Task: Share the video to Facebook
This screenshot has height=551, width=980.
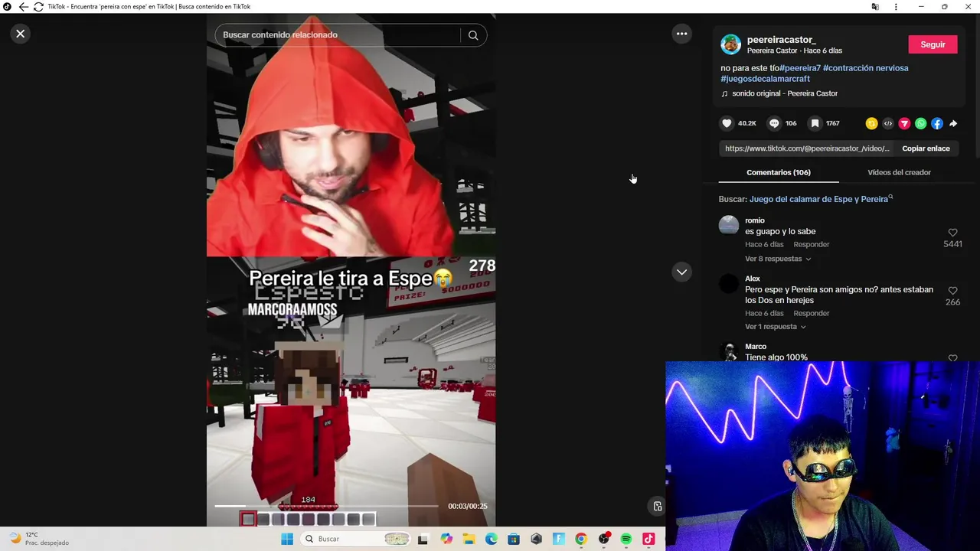Action: pos(937,123)
